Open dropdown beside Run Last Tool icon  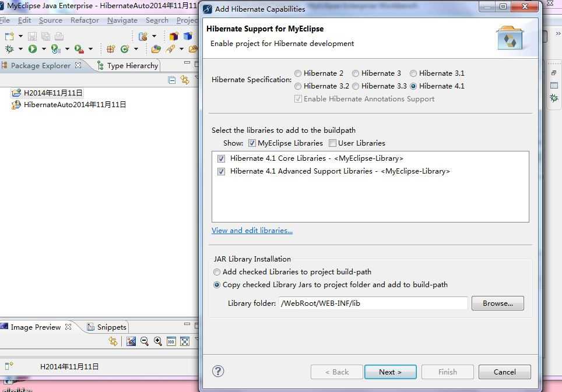pos(90,49)
